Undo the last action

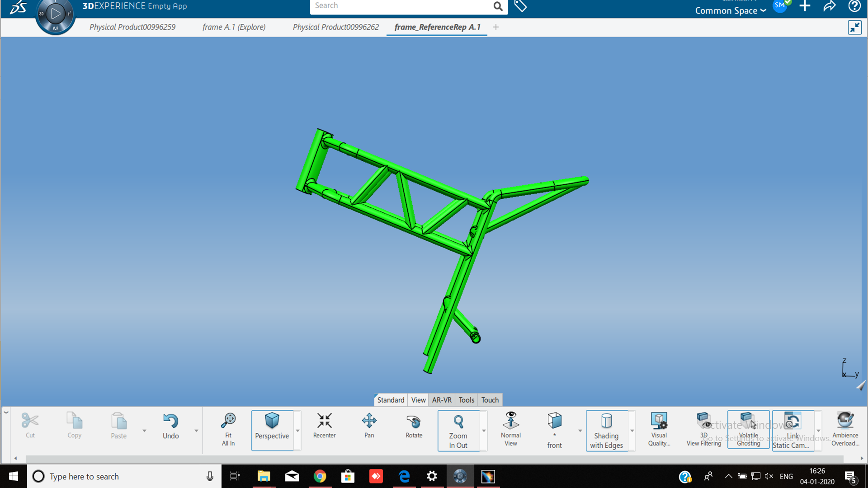click(x=170, y=427)
